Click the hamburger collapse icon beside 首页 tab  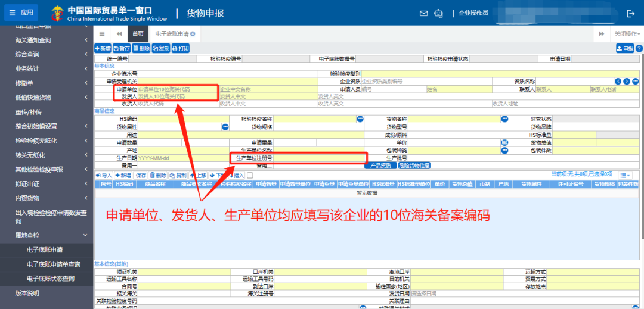click(x=102, y=34)
